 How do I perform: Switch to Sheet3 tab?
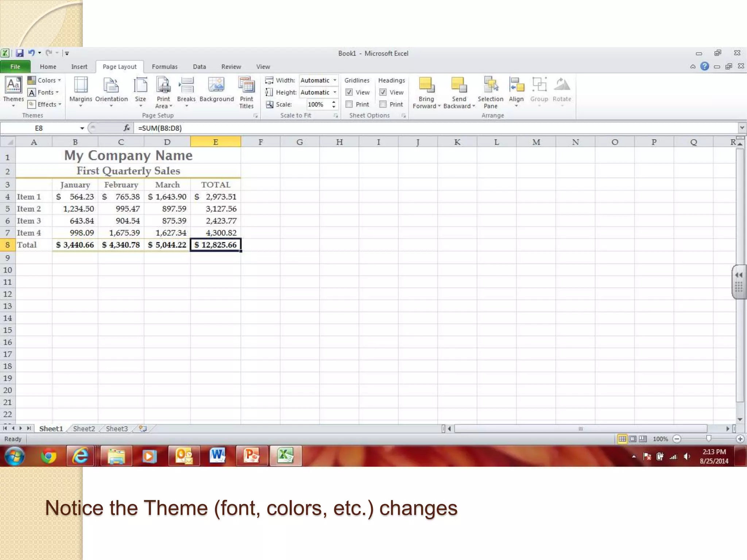tap(117, 429)
